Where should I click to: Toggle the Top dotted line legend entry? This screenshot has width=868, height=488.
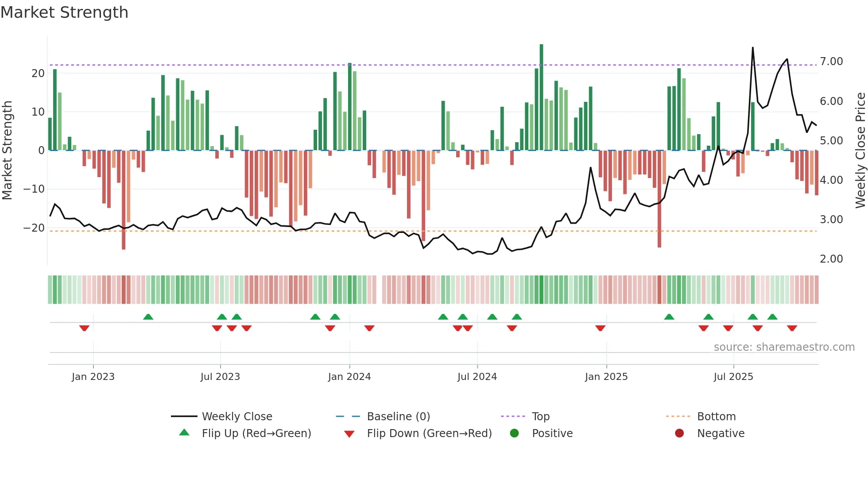[540, 416]
